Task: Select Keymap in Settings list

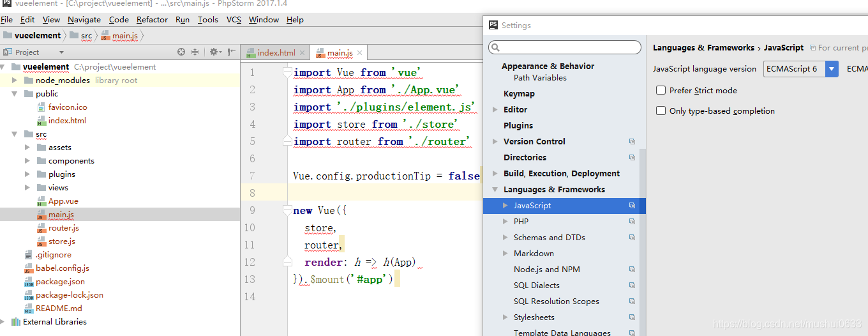Action: pyautogui.click(x=519, y=94)
